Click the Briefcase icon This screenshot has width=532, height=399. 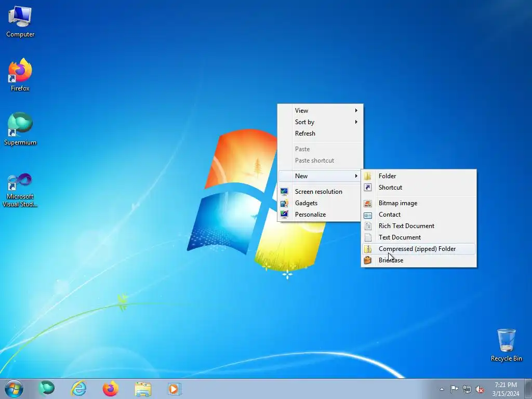click(x=368, y=261)
